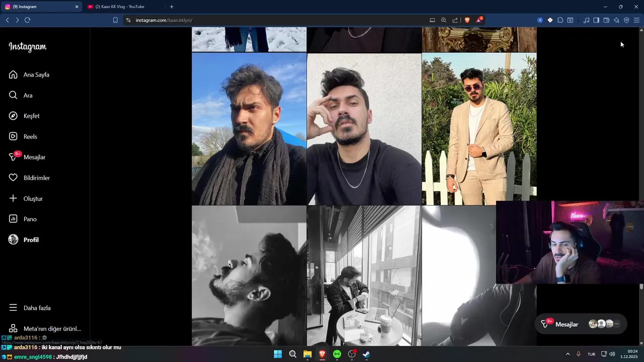Open File Explorer from taskbar
The image size is (644, 362).
click(307, 354)
